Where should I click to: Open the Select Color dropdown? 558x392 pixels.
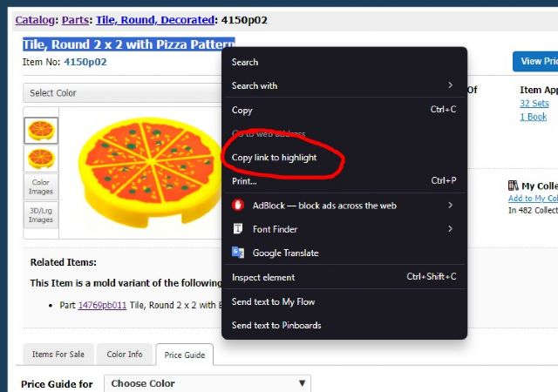(x=122, y=93)
